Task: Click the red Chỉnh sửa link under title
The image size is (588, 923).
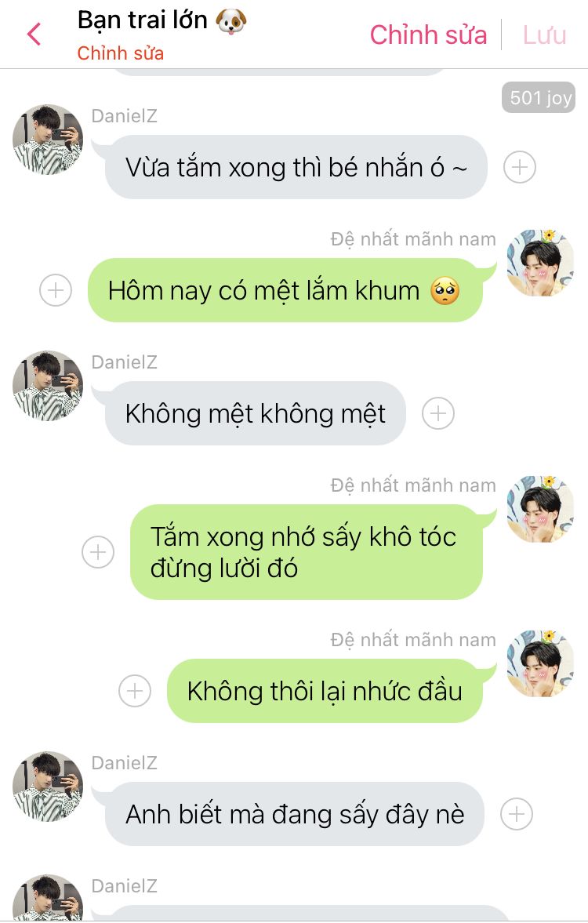Action: tap(121, 53)
